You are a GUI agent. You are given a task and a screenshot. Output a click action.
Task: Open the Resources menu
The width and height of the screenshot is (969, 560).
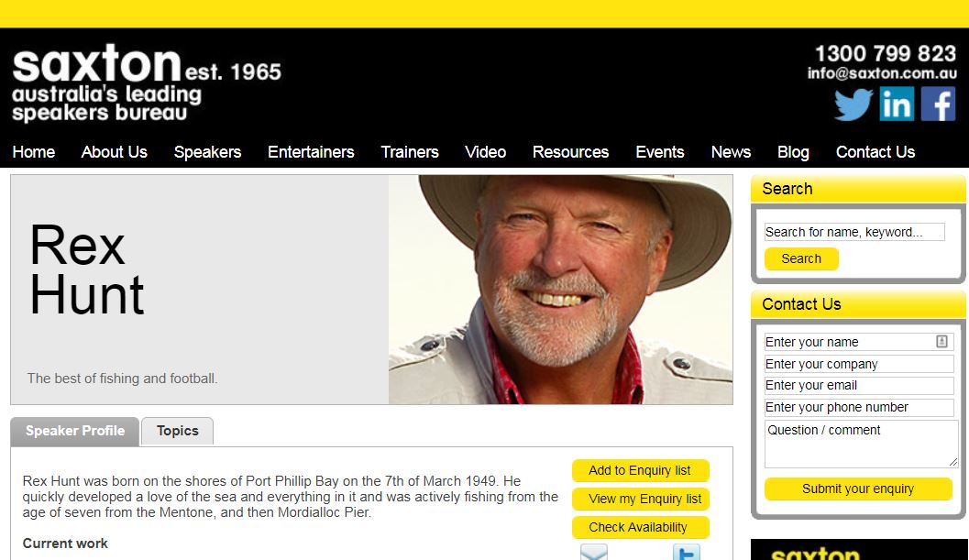tap(571, 152)
